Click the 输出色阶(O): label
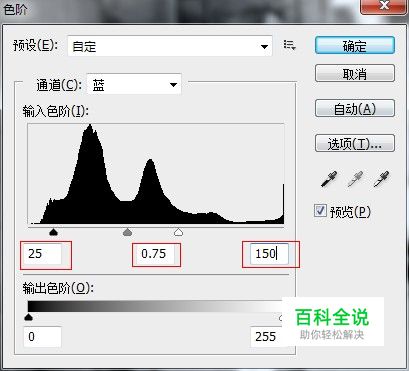 [x=58, y=288]
